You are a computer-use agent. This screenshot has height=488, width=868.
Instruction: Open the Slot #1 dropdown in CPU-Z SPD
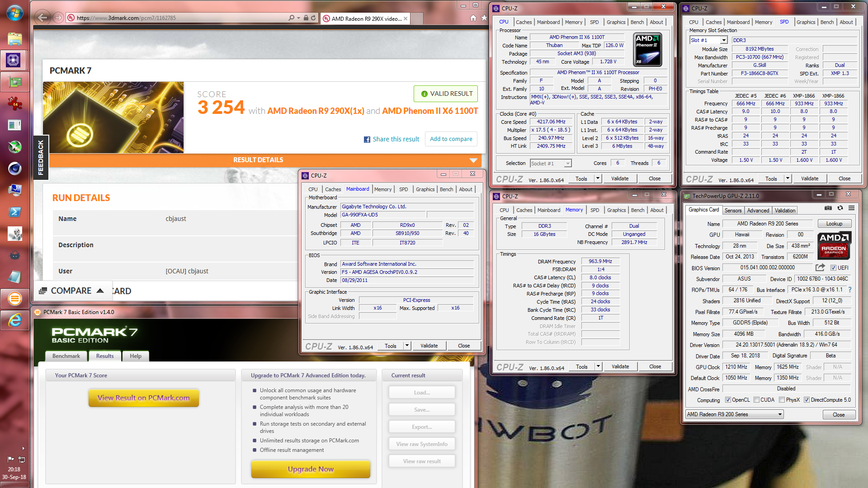(724, 40)
